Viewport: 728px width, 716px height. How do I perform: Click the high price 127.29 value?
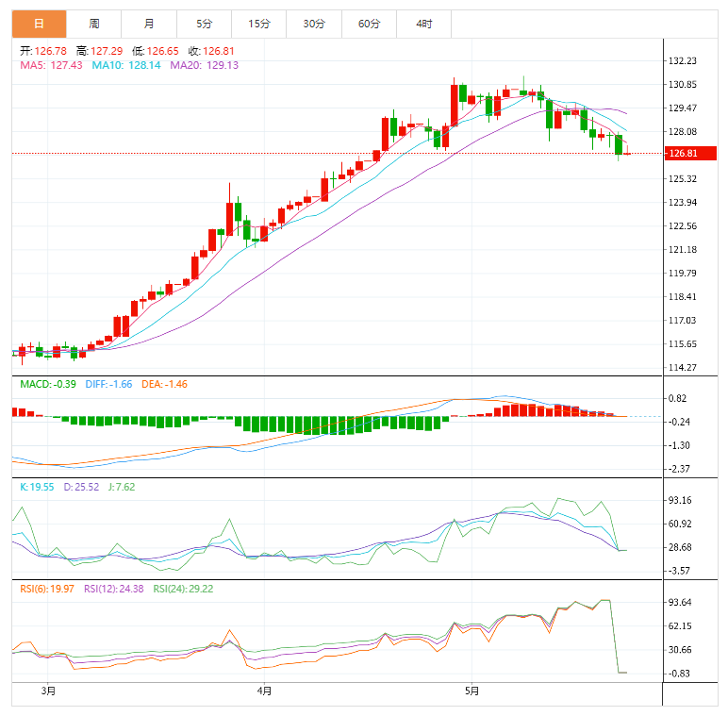click(107, 51)
